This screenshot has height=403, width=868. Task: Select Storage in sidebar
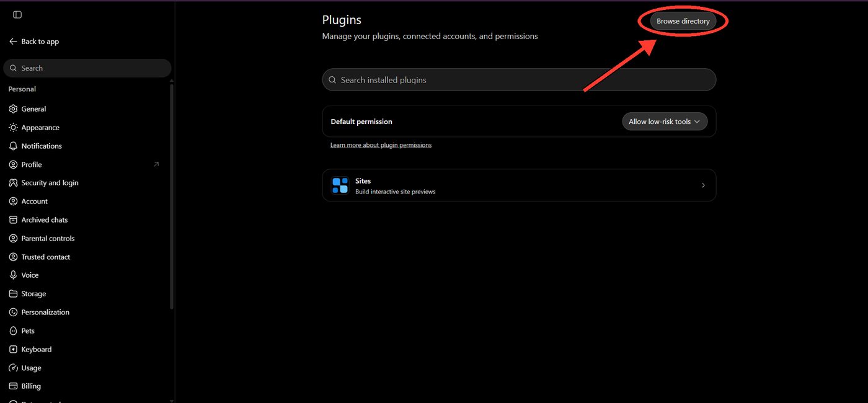pyautogui.click(x=87, y=294)
